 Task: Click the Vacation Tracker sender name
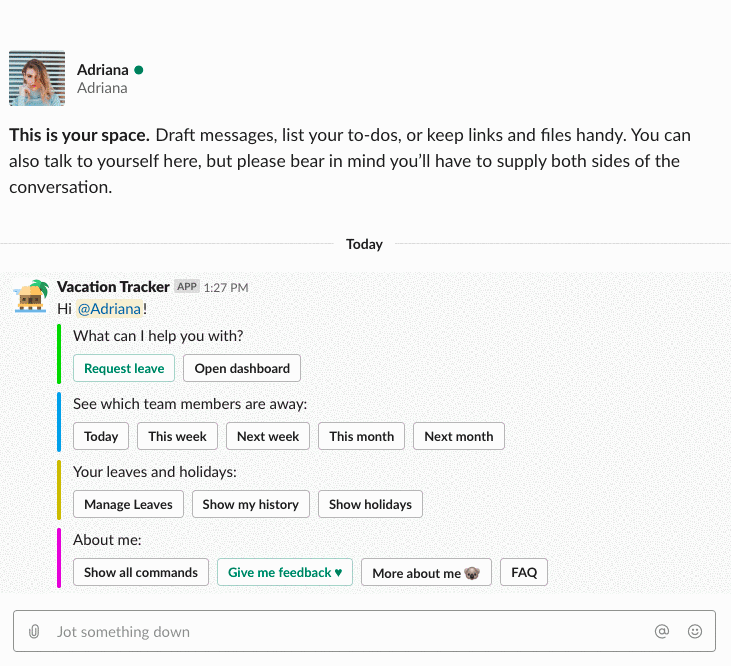113,287
